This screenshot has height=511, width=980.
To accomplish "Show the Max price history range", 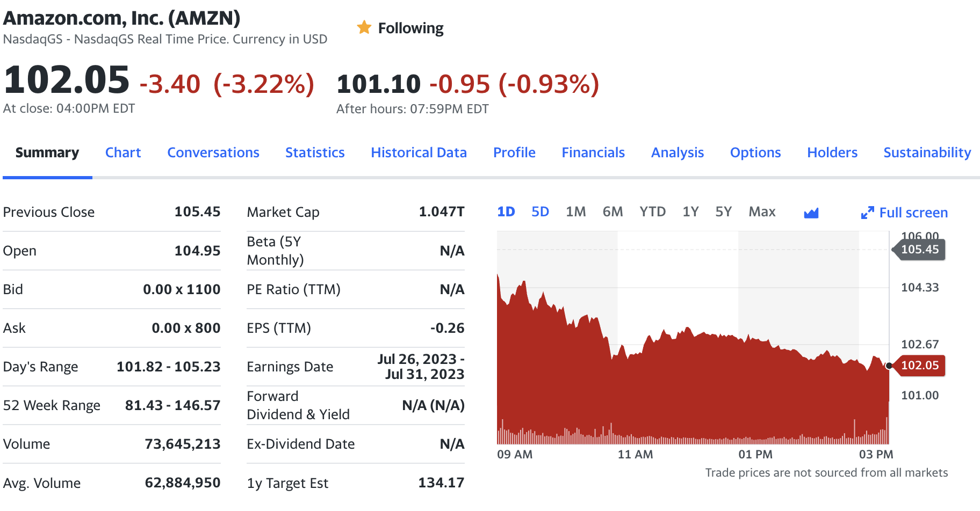I will pyautogui.click(x=762, y=211).
